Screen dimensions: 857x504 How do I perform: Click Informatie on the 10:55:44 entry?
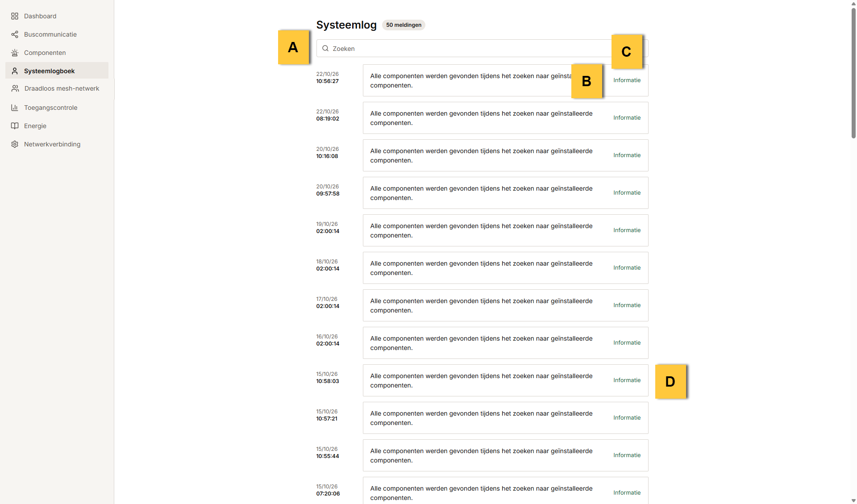627,455
